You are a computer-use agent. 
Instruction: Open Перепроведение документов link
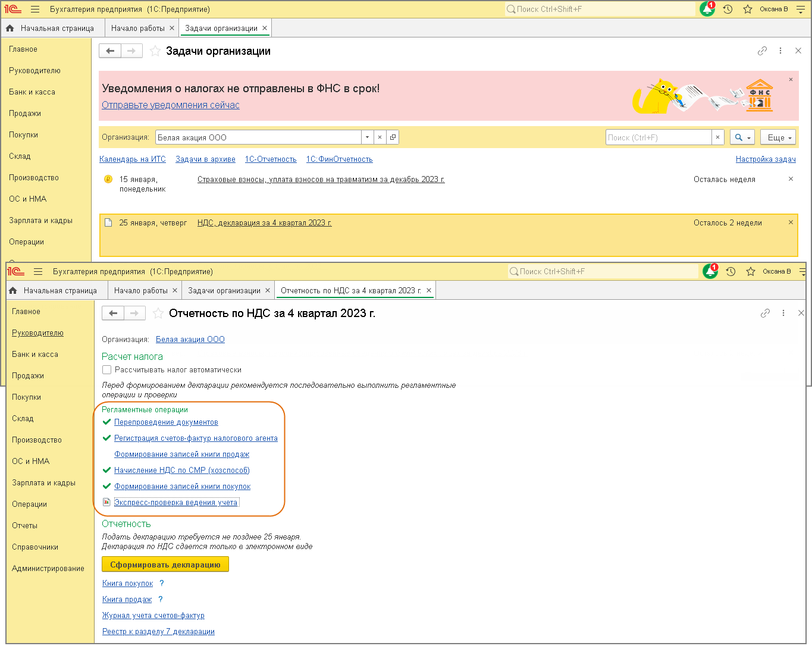pos(166,422)
